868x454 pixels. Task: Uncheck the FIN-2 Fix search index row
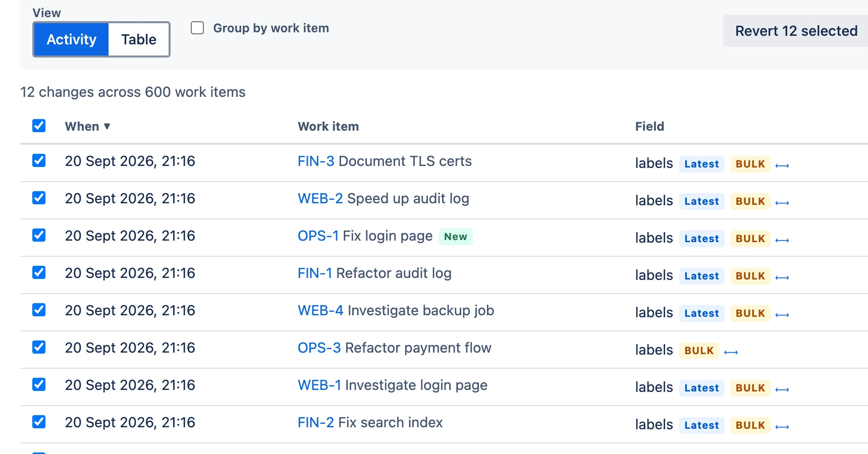pos(39,422)
